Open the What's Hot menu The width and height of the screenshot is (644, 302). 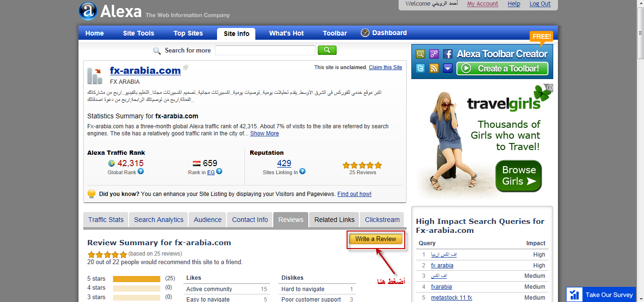point(287,33)
